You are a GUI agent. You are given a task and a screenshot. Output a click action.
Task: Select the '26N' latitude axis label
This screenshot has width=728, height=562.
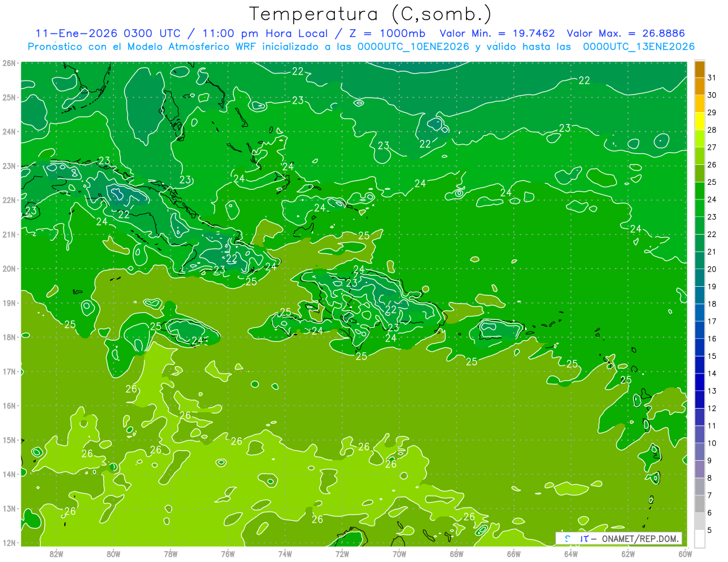(x=9, y=63)
